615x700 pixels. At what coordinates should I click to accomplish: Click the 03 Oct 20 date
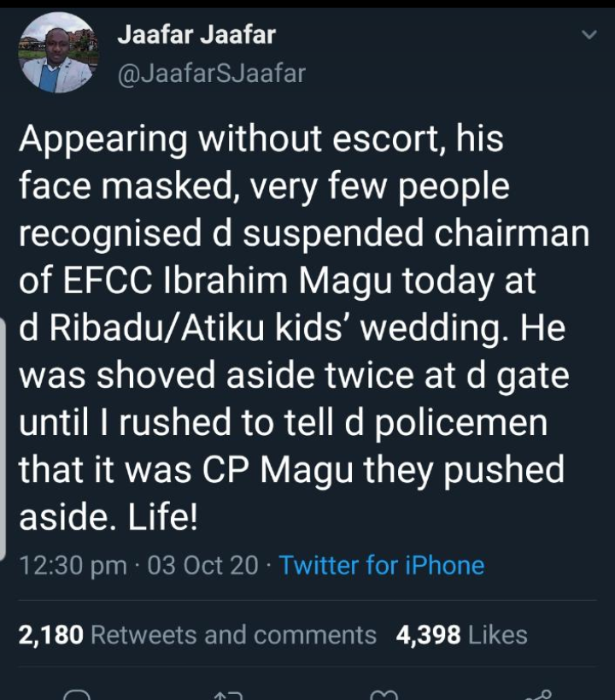click(x=203, y=566)
